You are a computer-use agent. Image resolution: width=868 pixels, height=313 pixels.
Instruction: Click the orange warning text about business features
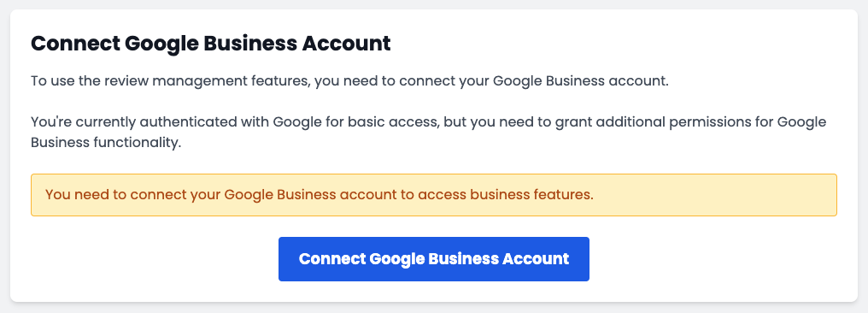coord(320,195)
